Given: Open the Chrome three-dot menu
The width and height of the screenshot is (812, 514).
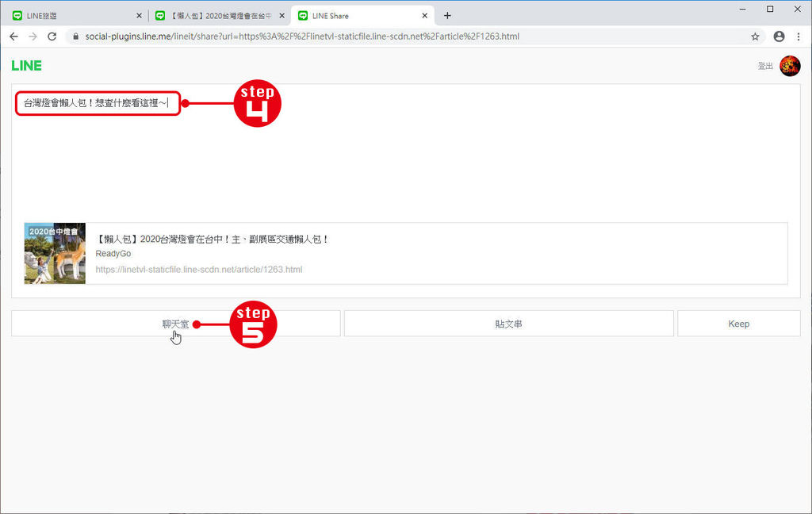Looking at the screenshot, I should coord(799,36).
